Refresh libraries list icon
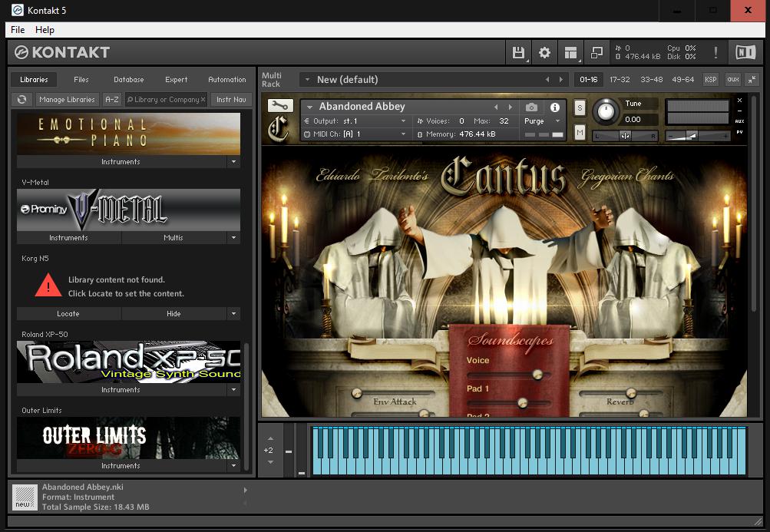This screenshot has height=532, width=770. pos(21,99)
